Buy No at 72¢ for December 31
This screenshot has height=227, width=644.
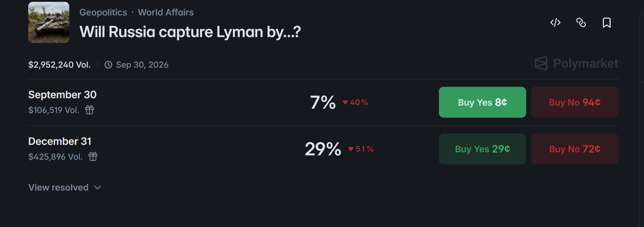pos(575,149)
